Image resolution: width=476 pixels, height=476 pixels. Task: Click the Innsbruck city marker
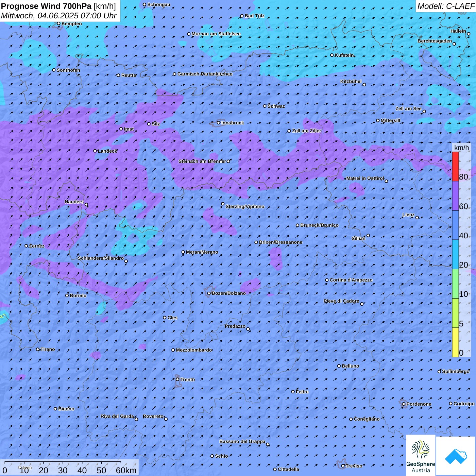click(219, 123)
